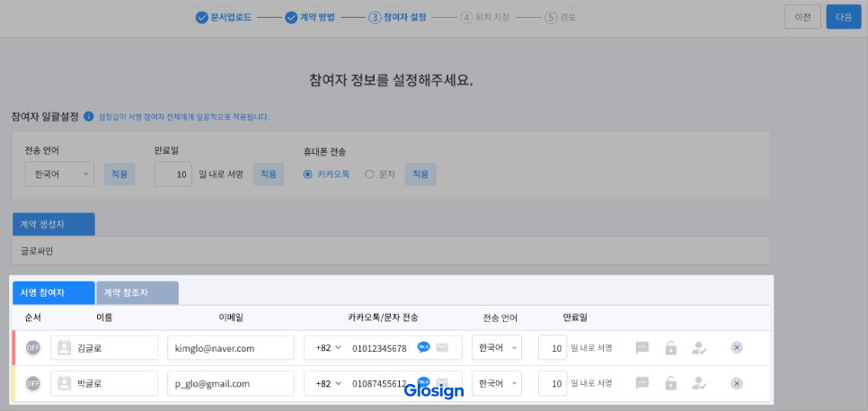Image resolution: width=868 pixels, height=411 pixels.
Task: Select KakaoTalk send icon for 김글로
Action: 423,347
